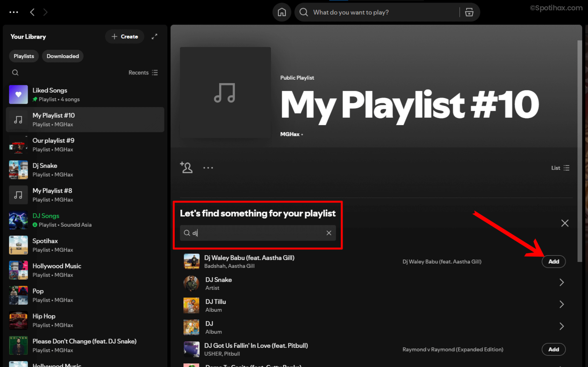Search in Your Library magnifier icon
588x367 pixels.
pyautogui.click(x=15, y=73)
